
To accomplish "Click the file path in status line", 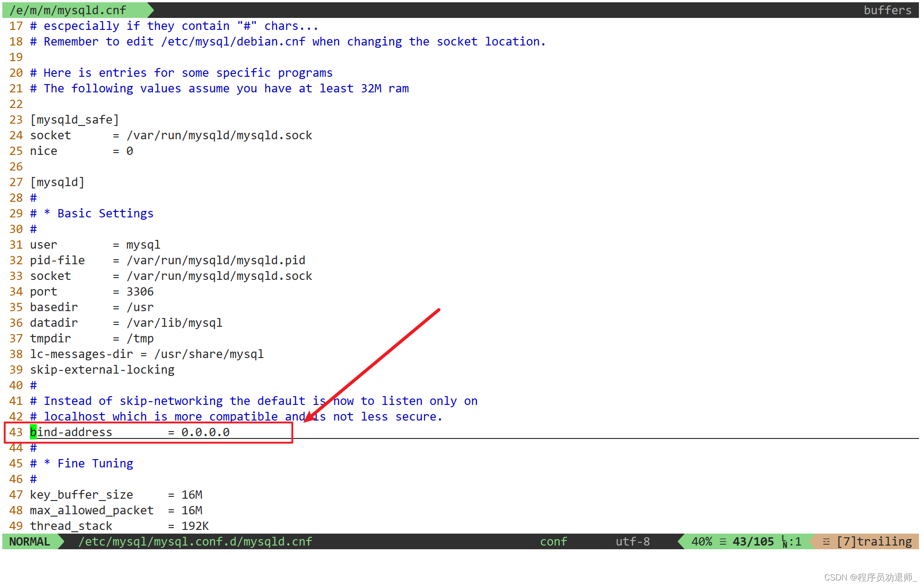I will click(x=195, y=541).
